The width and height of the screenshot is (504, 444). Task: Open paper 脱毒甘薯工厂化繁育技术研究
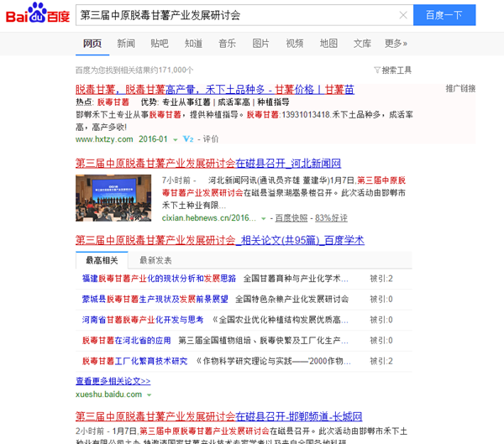point(134,361)
